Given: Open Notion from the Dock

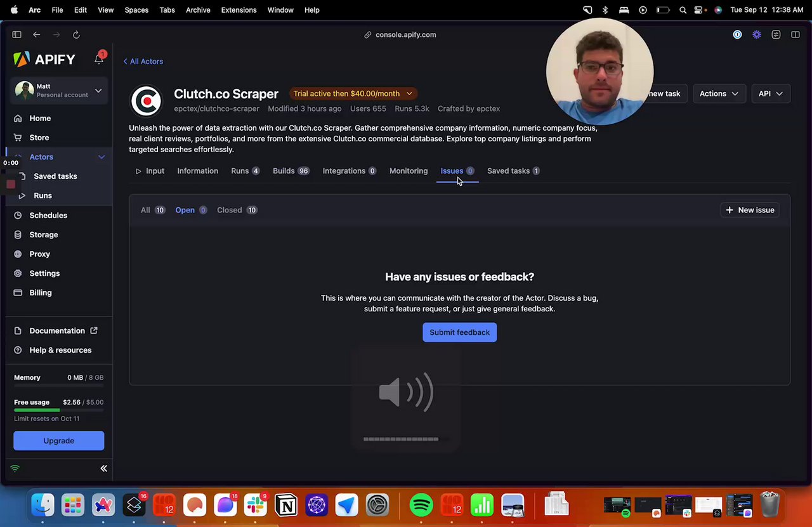Looking at the screenshot, I should (x=286, y=505).
